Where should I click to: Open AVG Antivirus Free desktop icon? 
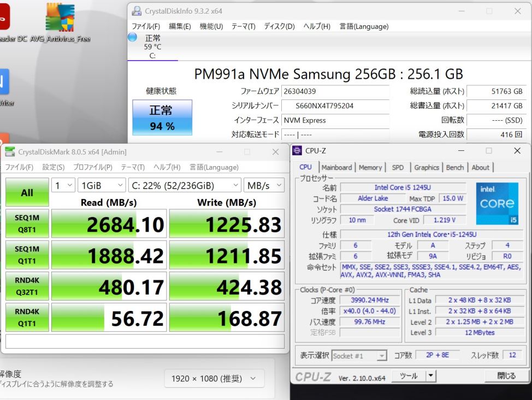(60, 18)
